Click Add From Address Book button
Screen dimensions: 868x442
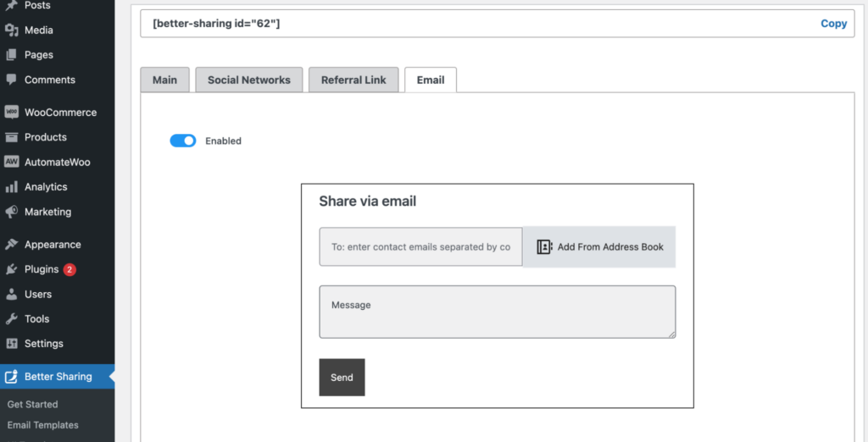tap(599, 246)
